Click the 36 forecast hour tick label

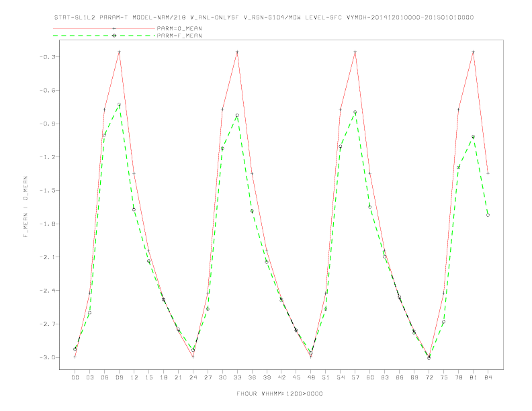click(x=252, y=377)
